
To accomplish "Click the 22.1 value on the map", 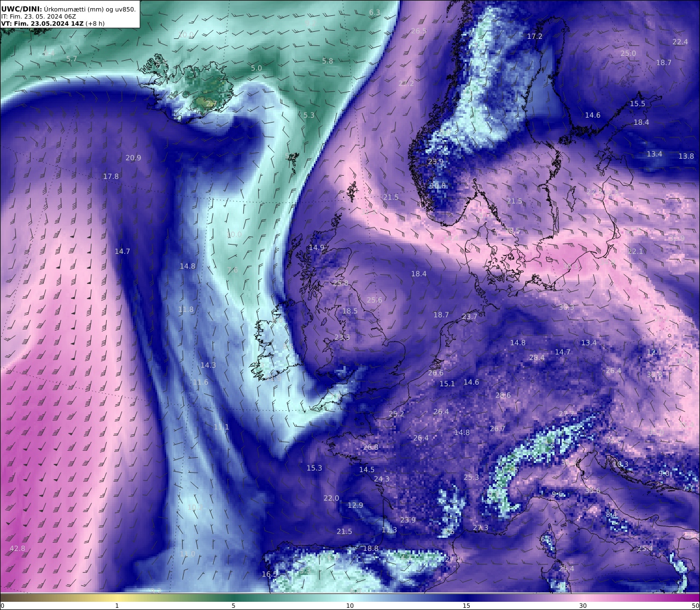I will tap(635, 251).
